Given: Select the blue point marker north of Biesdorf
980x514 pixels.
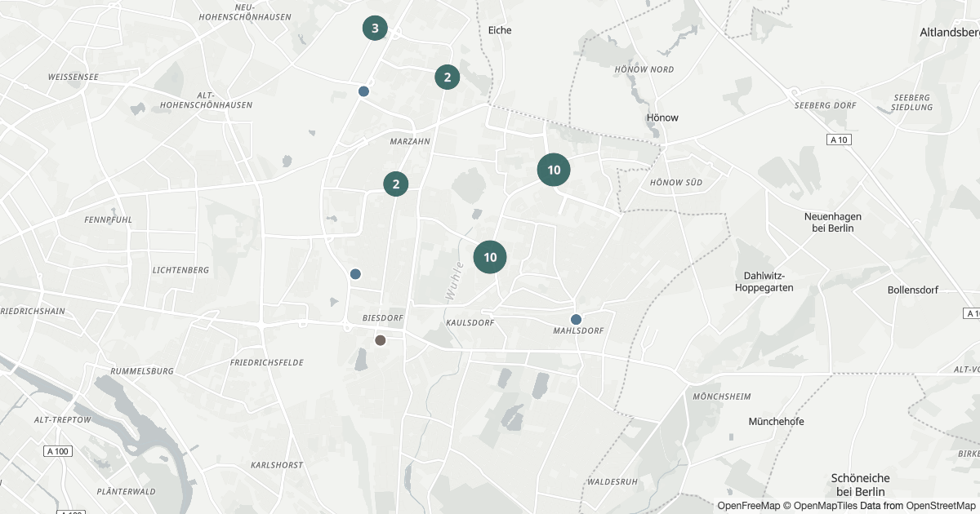Looking at the screenshot, I should coord(355,274).
